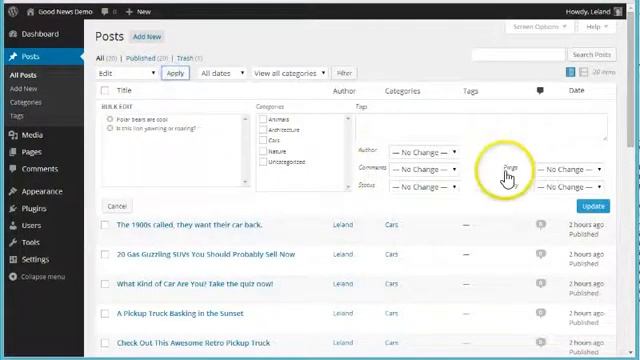Click the search posts input field
Viewport: 640px width, 360px height.
(x=518, y=54)
